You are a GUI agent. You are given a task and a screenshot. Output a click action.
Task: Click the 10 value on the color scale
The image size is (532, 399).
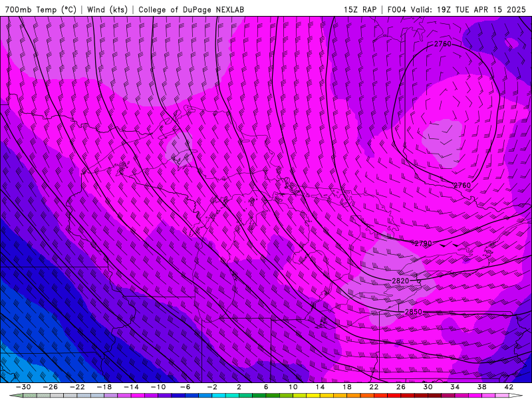pyautogui.click(x=293, y=387)
